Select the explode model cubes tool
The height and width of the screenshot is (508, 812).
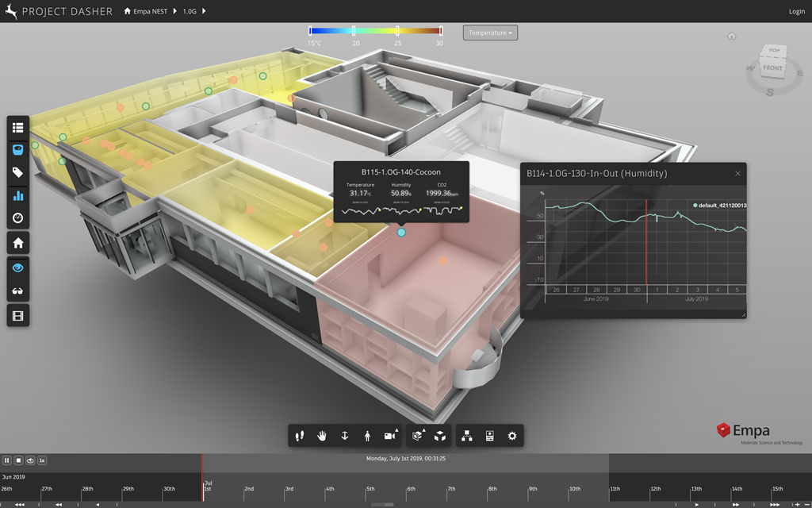coord(439,436)
